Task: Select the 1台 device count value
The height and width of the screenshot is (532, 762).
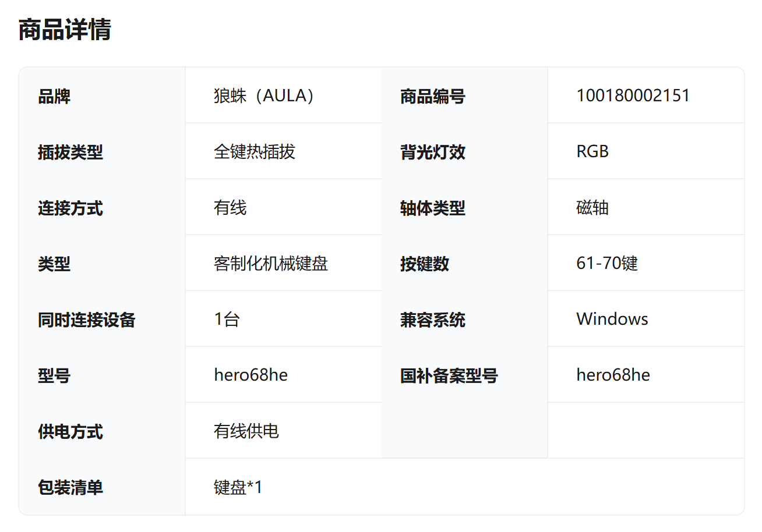Action: point(227,319)
